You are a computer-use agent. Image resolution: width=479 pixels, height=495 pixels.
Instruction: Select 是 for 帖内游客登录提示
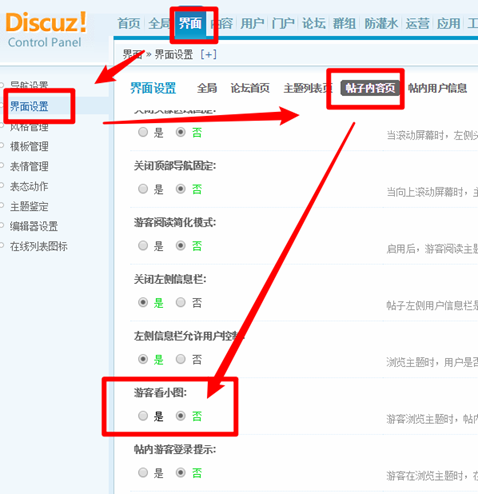[143, 472]
